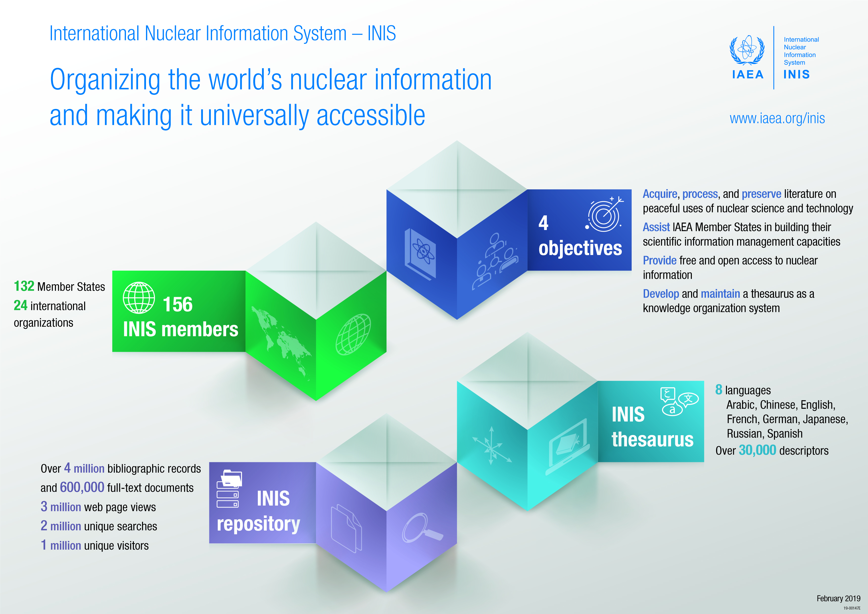The height and width of the screenshot is (614, 868).
Task: Click the server and folder repository icon
Action: pyautogui.click(x=229, y=488)
